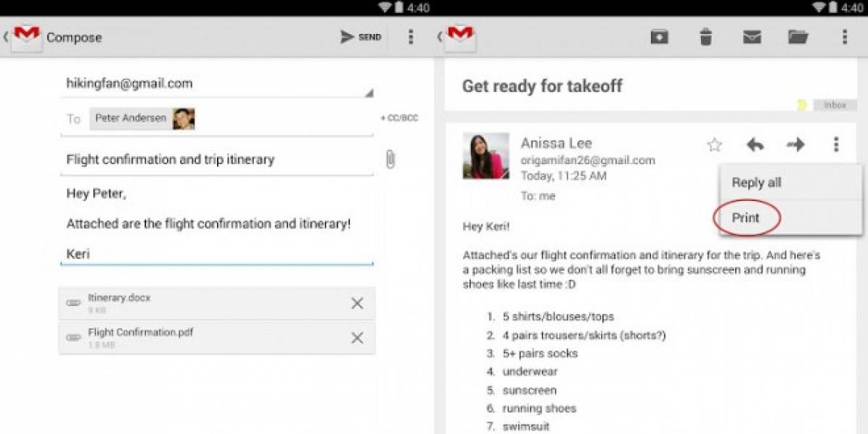Forward the message with arrow icon
Image resolution: width=868 pixels, height=434 pixels.
click(796, 145)
